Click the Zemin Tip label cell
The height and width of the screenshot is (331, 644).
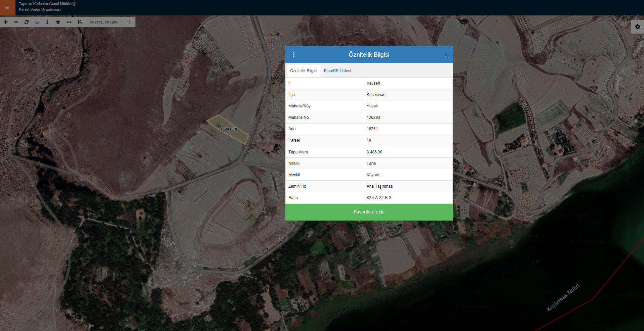325,186
